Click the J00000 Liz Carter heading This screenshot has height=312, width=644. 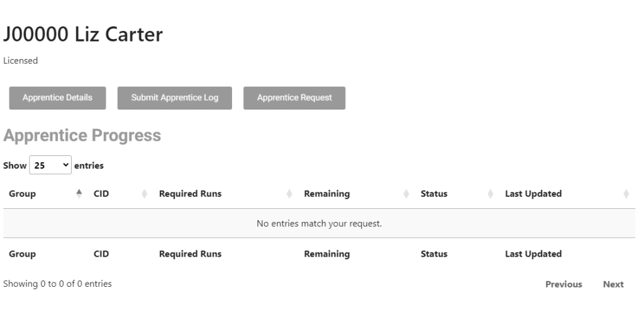coord(83,35)
